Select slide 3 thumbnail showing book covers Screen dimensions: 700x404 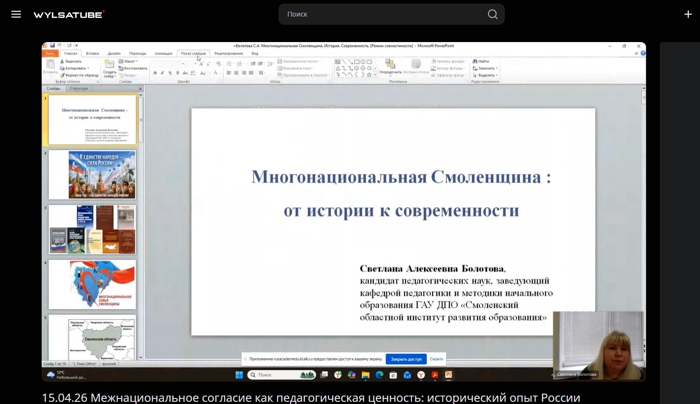tap(101, 229)
